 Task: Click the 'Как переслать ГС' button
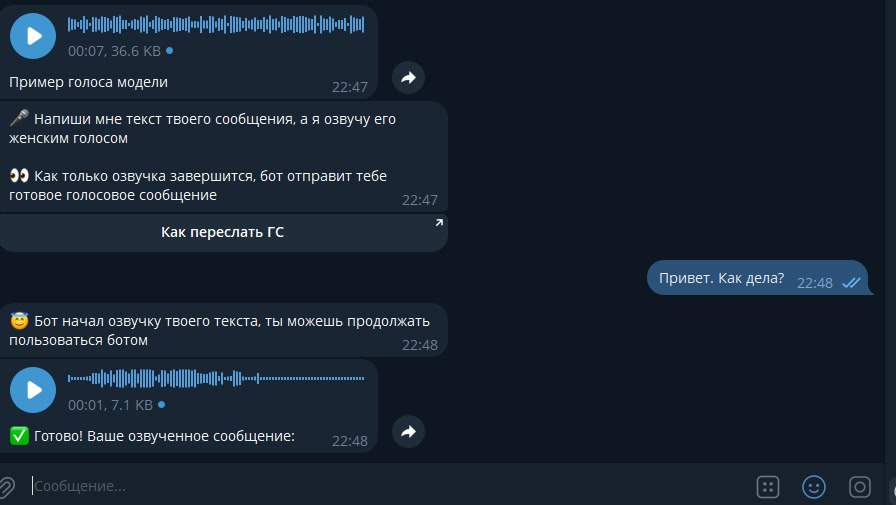click(222, 233)
